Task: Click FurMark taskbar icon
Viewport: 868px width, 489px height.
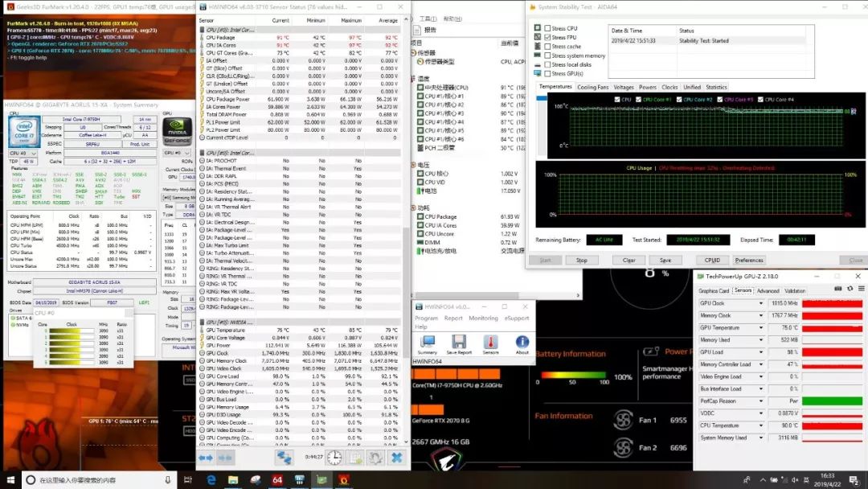Action: click(344, 479)
